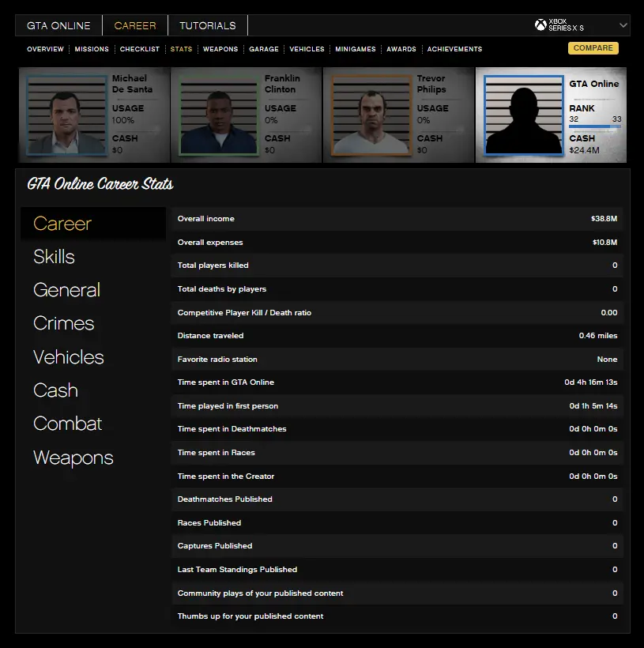Click the Xbox logo icon
This screenshot has width=644, height=648.
(x=540, y=25)
